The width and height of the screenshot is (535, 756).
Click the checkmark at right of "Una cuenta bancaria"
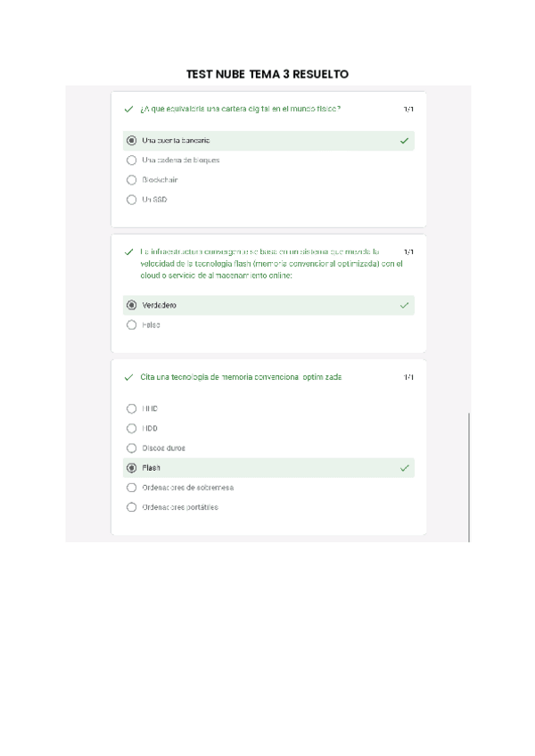405,141
